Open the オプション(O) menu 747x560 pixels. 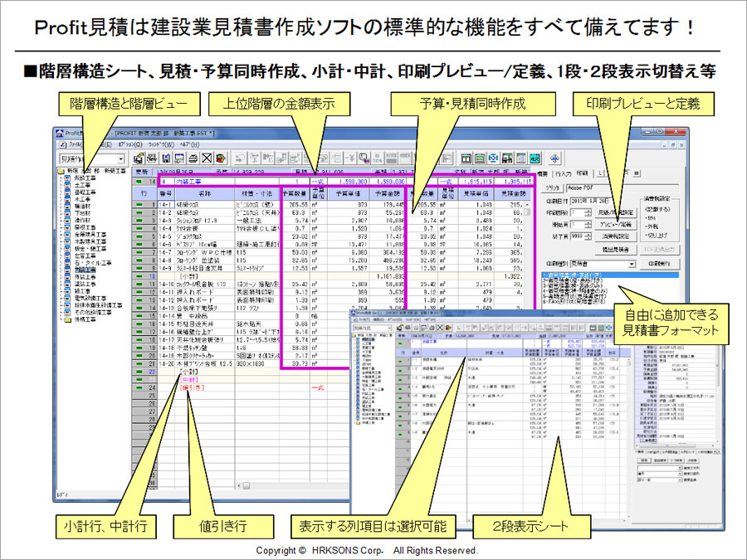[130, 144]
